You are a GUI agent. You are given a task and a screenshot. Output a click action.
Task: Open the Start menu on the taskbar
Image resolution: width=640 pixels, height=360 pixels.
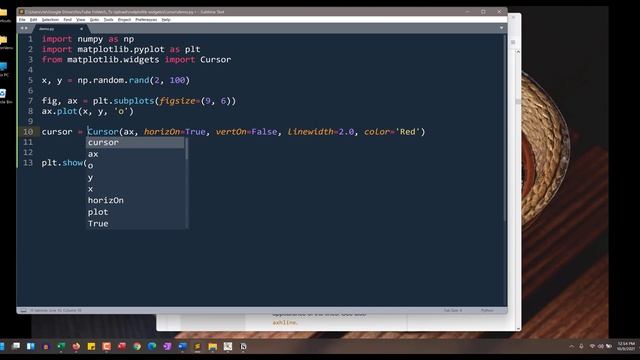point(2,347)
